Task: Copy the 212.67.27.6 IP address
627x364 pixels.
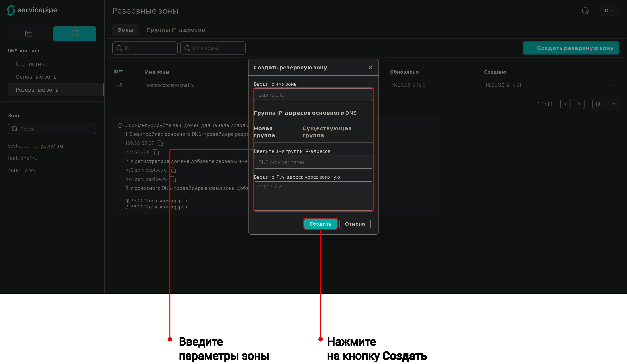Action: (x=156, y=152)
